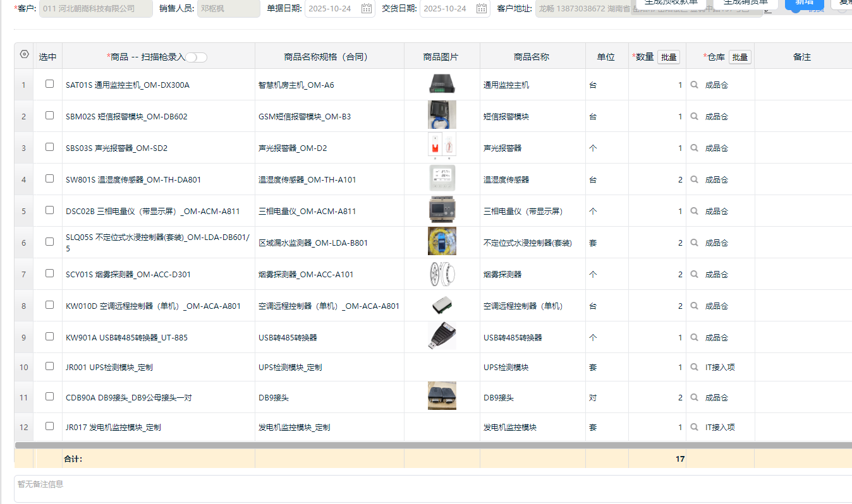The image size is (852, 504).
Task: Click the 客户 field showing 河北朝尚科技有限公司
Action: point(95,8)
